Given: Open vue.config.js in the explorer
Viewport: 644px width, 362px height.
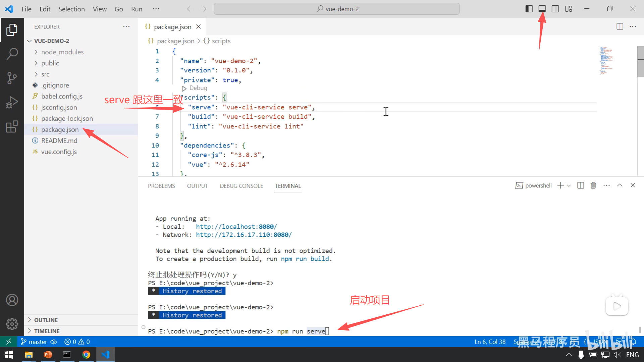Looking at the screenshot, I should tap(59, 152).
